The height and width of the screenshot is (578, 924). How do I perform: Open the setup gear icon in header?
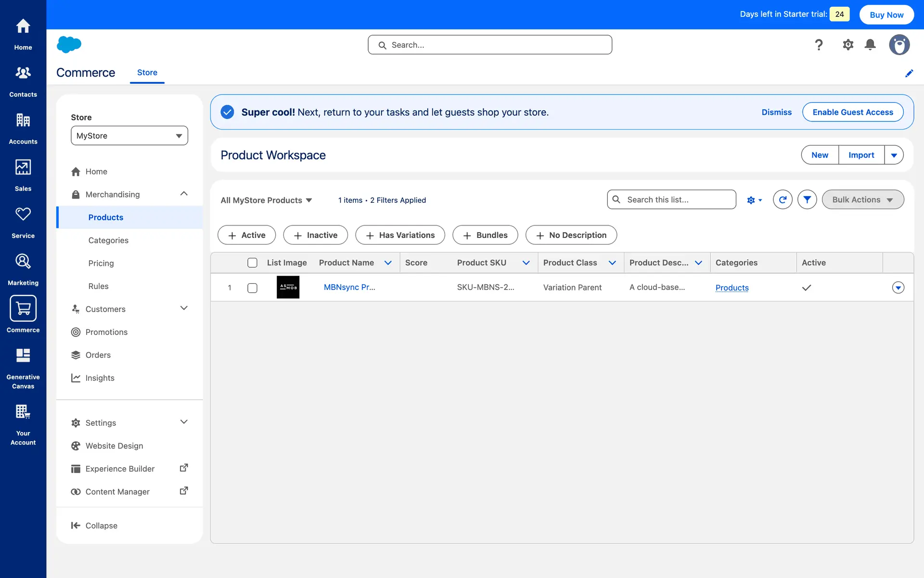click(848, 45)
